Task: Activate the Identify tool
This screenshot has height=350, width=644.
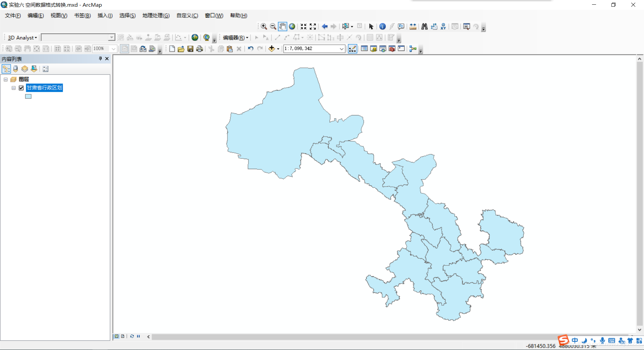Action: click(x=382, y=27)
